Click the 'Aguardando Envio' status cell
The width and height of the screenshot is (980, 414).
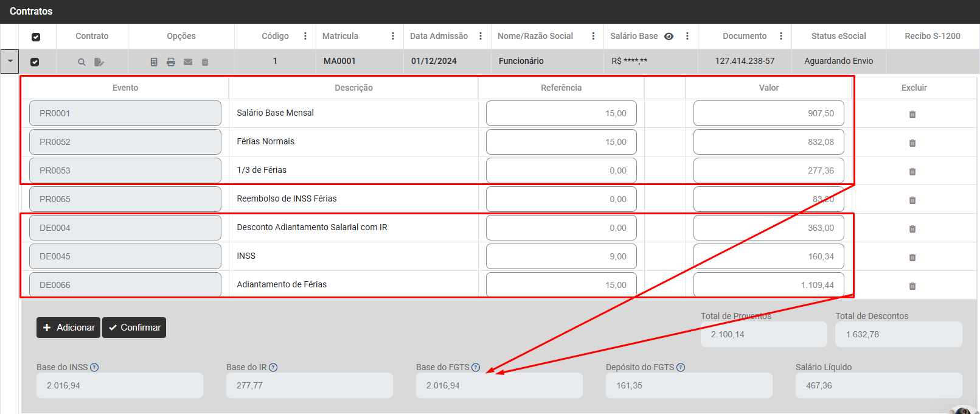[838, 61]
